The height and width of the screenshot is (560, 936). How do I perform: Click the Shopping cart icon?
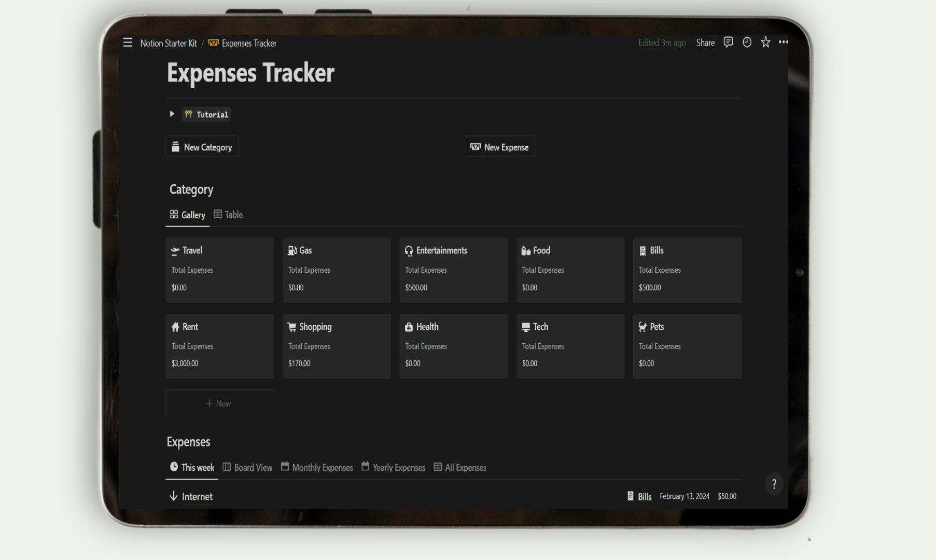click(x=292, y=327)
